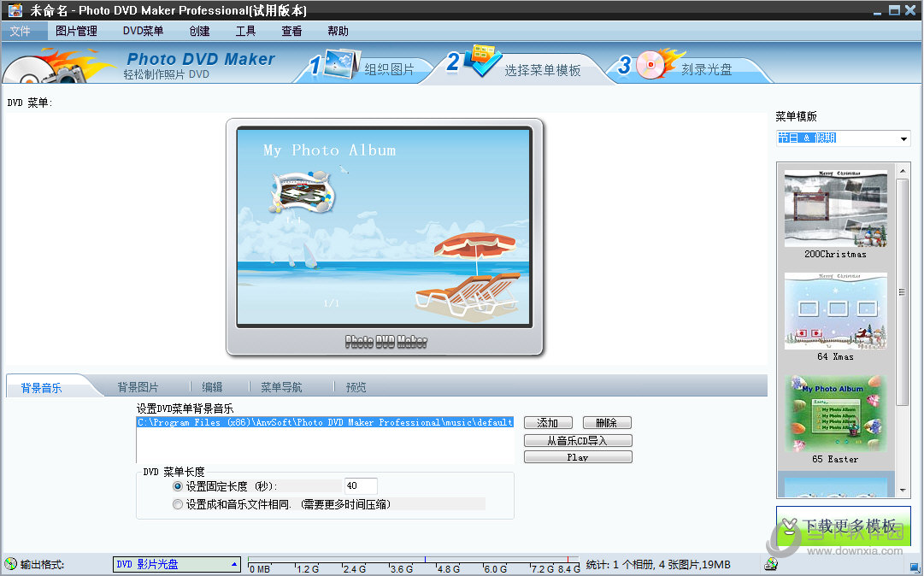
Task: Select the 菜单导航 tab
Action: point(281,387)
